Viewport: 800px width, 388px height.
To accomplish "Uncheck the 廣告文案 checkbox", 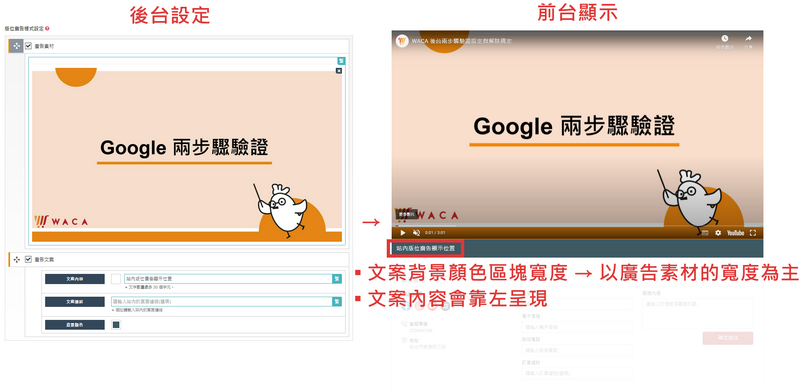I will 29,259.
